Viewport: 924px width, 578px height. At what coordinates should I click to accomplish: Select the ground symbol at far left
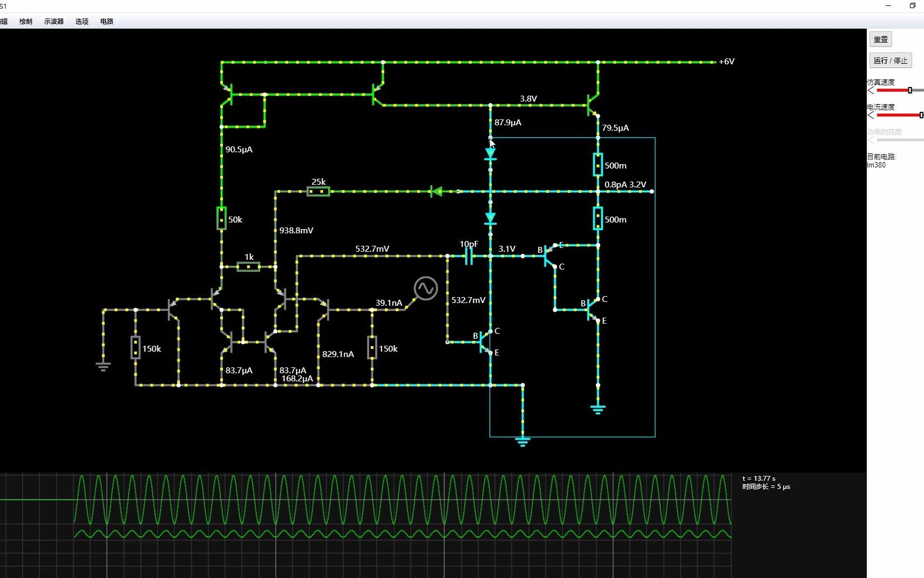(x=103, y=367)
